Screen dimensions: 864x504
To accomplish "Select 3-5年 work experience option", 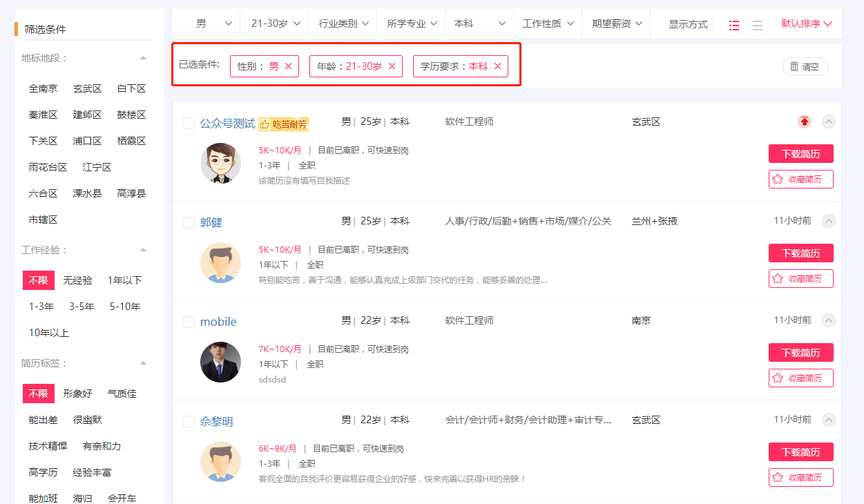I will [x=81, y=307].
